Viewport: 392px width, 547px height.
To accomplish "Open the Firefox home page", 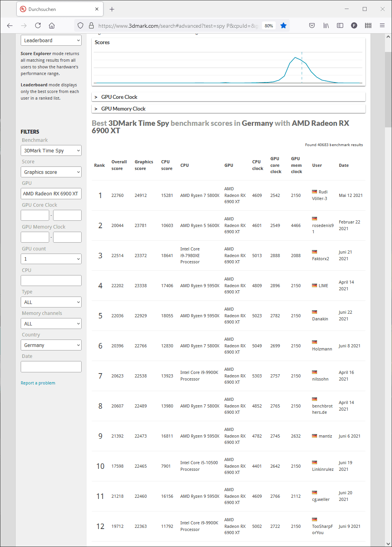I will pyautogui.click(x=52, y=25).
